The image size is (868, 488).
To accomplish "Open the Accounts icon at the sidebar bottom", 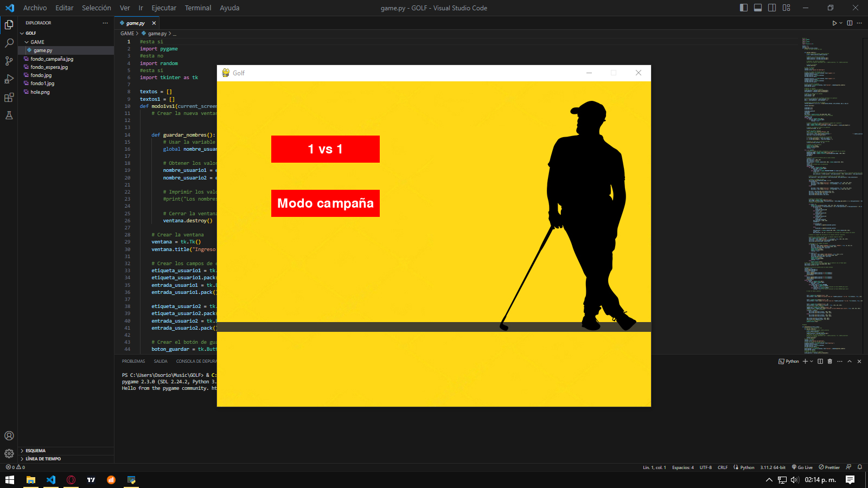I will [9, 435].
